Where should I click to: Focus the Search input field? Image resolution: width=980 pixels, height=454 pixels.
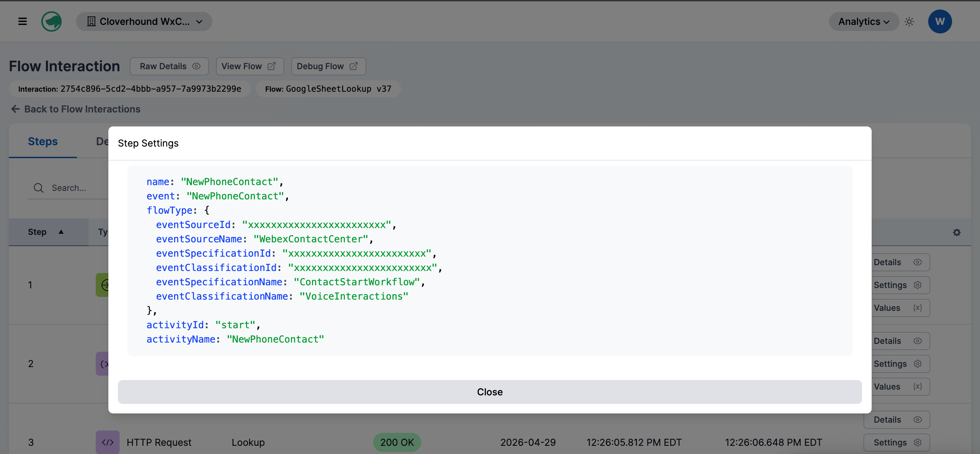tap(68, 188)
